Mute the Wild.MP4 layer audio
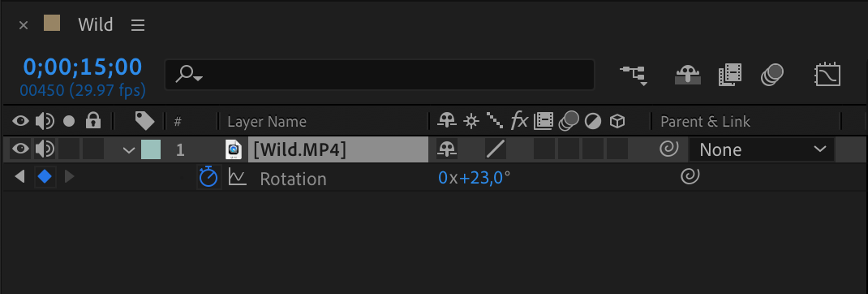This screenshot has height=294, width=868. (45, 149)
